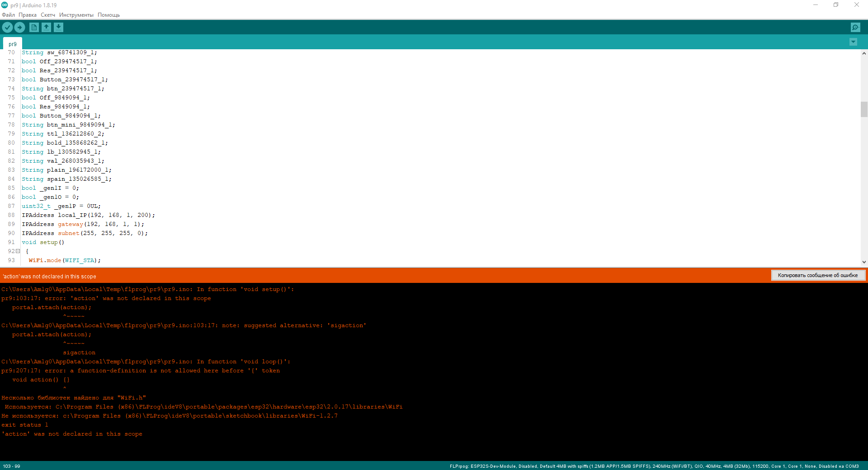Click the 'String sw_68741309_1;' line

59,52
